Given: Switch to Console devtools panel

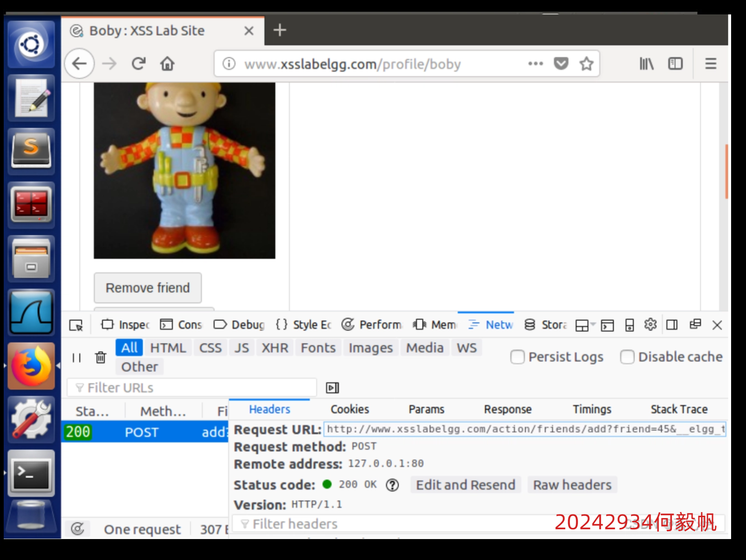Looking at the screenshot, I should pos(181,324).
